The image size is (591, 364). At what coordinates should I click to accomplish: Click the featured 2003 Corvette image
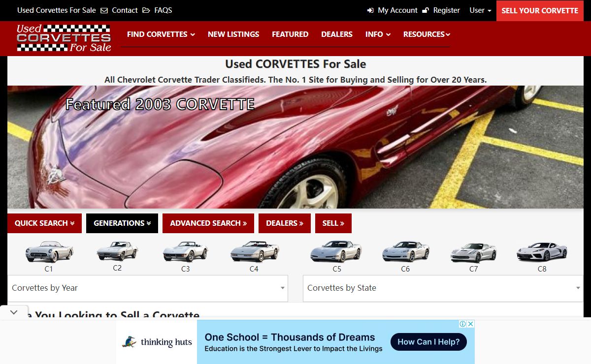pyautogui.click(x=295, y=148)
